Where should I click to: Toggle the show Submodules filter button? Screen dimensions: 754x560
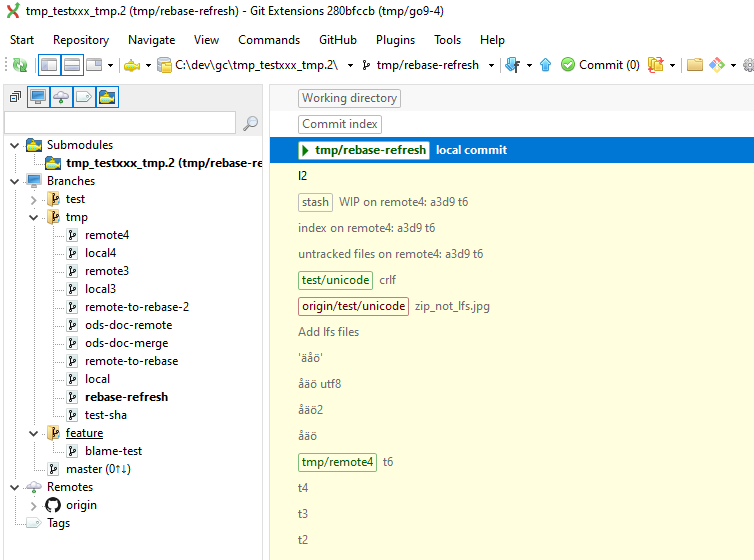click(107, 97)
